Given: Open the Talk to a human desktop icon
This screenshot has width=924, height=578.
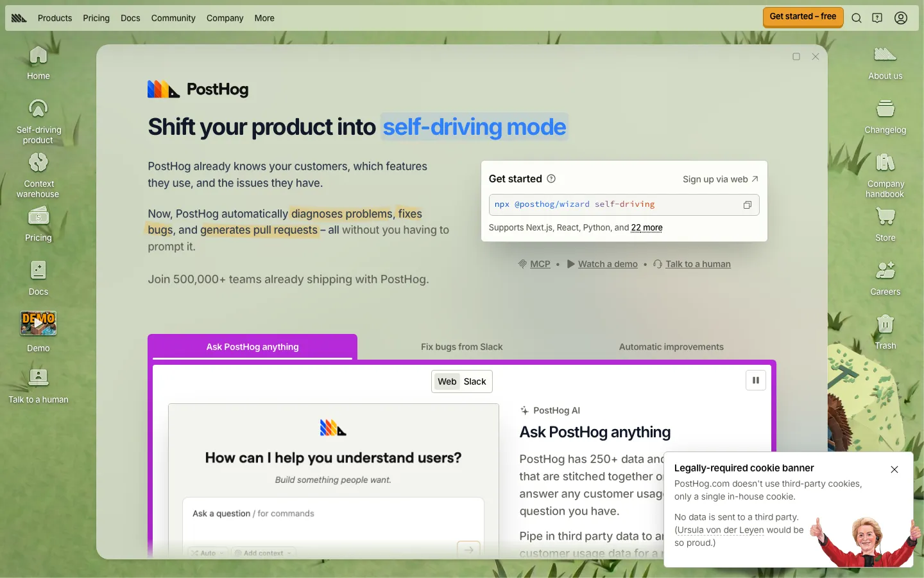Looking at the screenshot, I should (38, 386).
